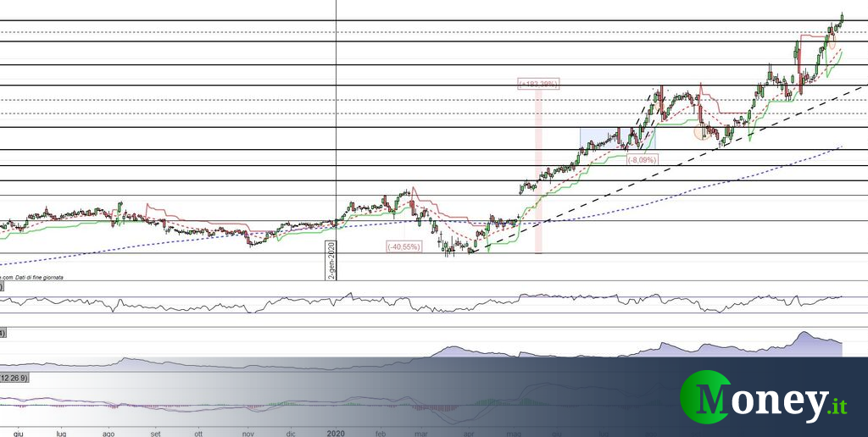Select the 2-gen-2020 date marker label
Image resolution: width=868 pixels, height=437 pixels.
click(x=331, y=260)
